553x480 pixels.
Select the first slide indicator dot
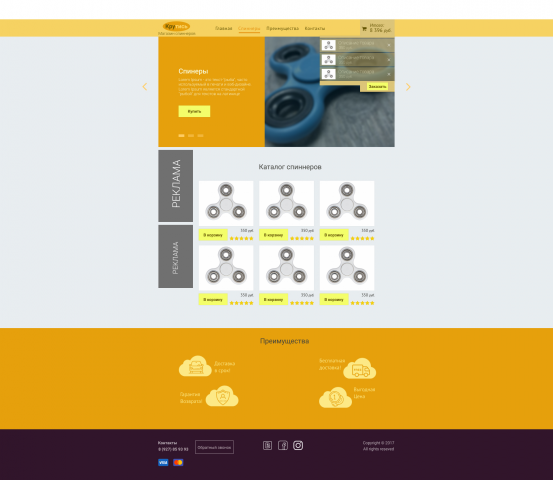pos(181,135)
